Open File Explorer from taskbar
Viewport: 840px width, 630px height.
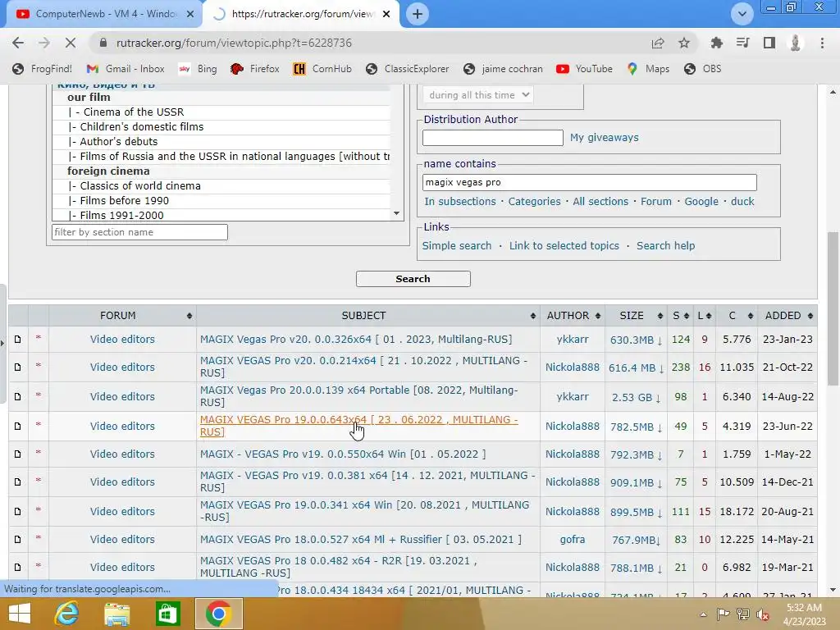[116, 614]
